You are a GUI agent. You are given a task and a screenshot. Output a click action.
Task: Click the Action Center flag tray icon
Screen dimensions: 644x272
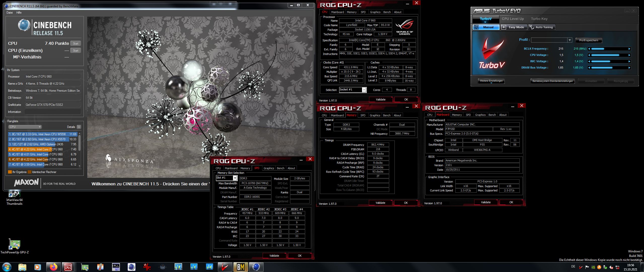pyautogui.click(x=587, y=267)
